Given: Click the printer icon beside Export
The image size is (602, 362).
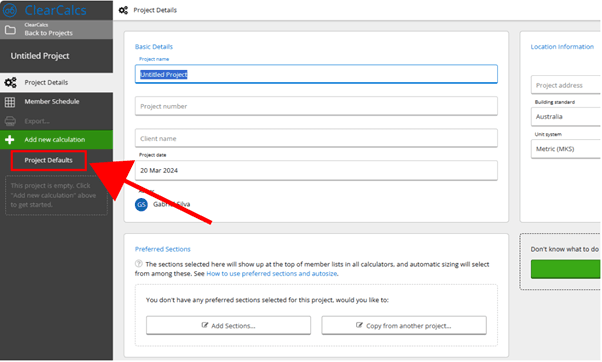Looking at the screenshot, I should pos(10,121).
